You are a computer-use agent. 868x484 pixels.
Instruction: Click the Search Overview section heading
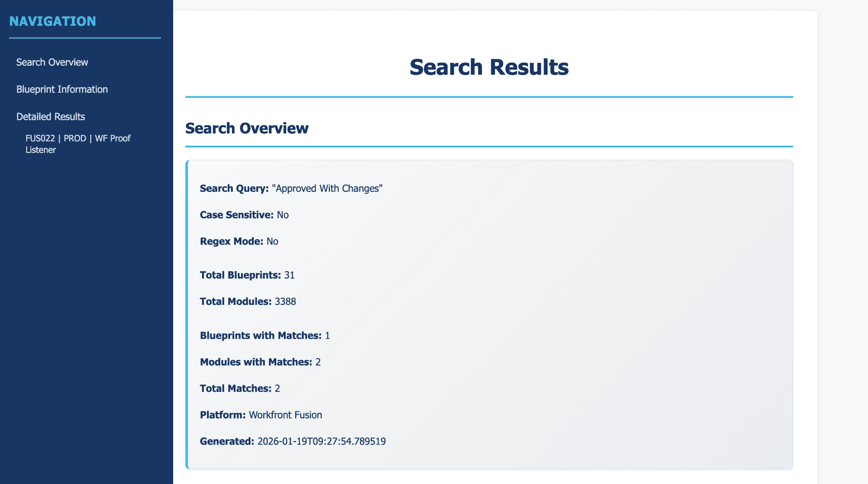click(247, 128)
